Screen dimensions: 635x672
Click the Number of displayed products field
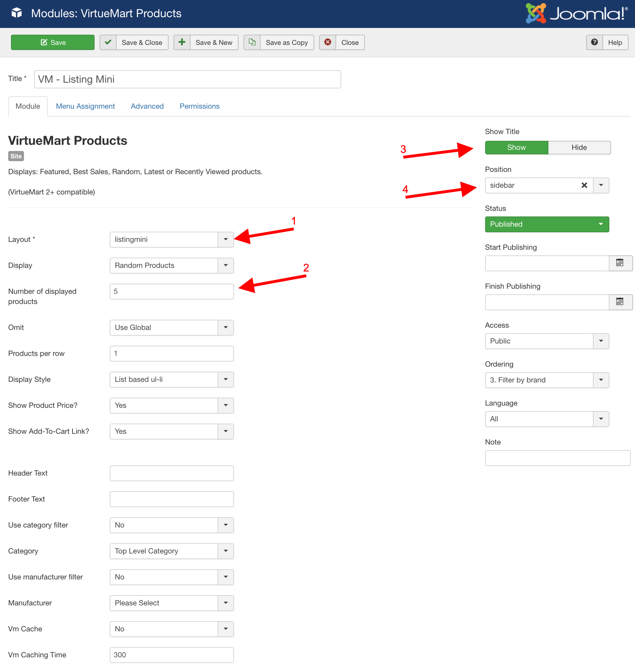172,292
